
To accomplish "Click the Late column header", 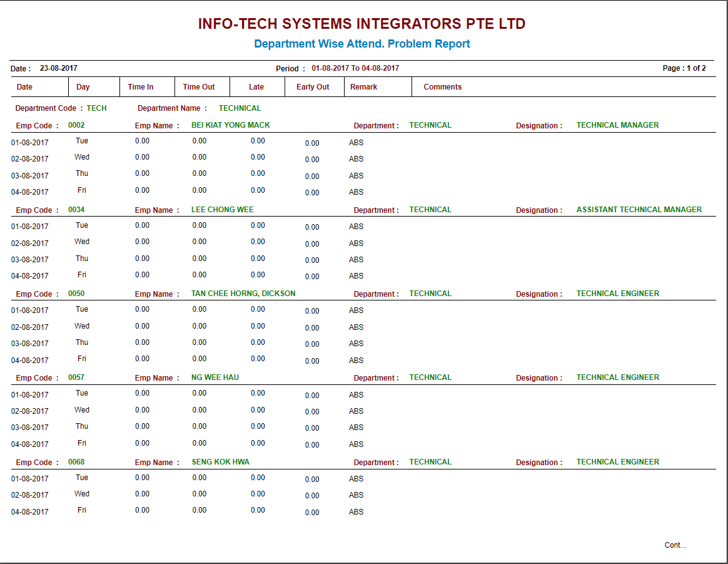I will pos(256,87).
